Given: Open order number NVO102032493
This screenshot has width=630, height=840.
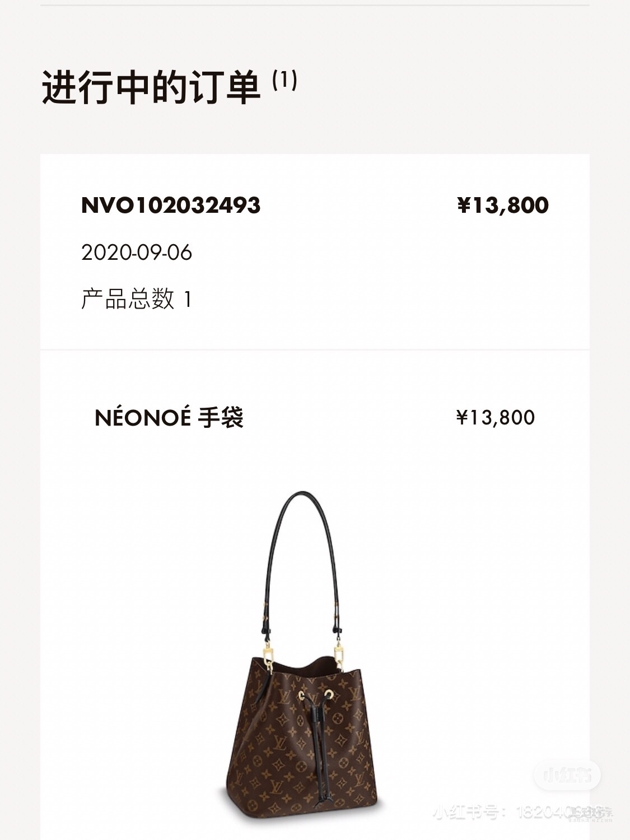Looking at the screenshot, I should (x=171, y=205).
